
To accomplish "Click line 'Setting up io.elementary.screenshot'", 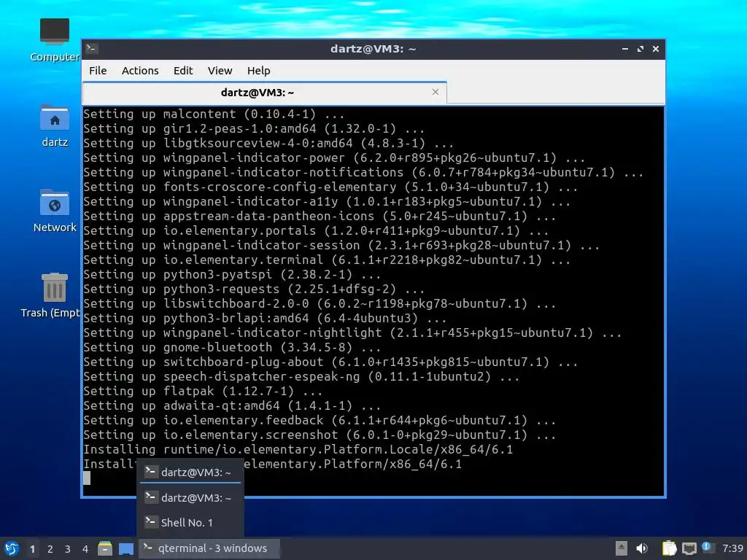I will click(320, 435).
